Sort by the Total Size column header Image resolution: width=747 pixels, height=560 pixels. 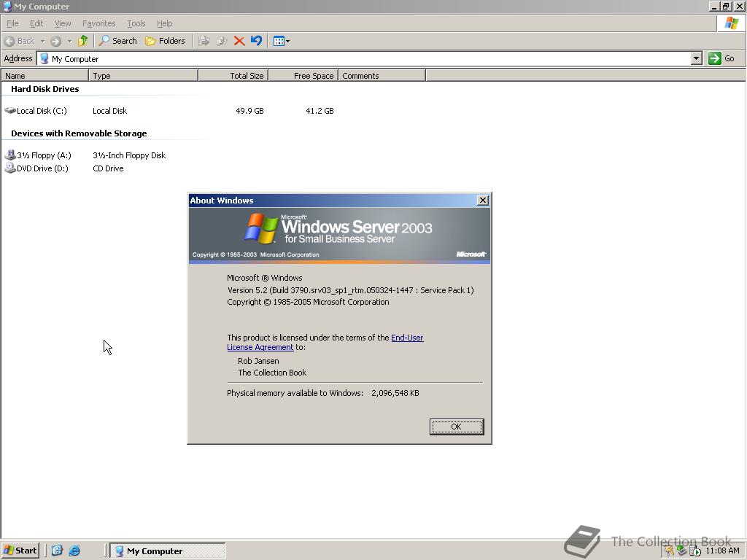coord(233,76)
